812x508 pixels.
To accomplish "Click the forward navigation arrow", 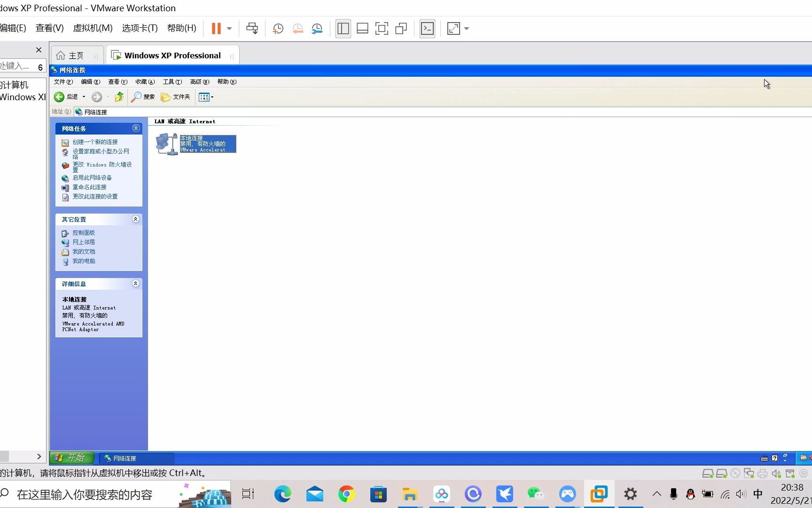I will point(97,97).
